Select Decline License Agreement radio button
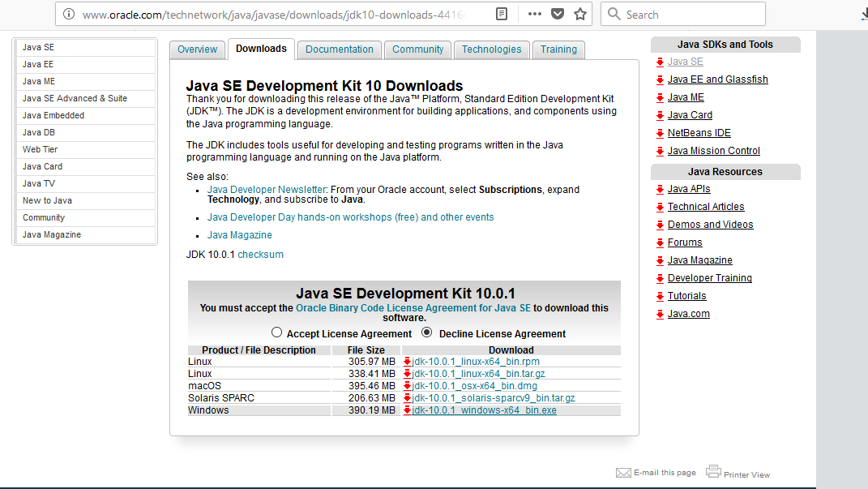 tap(427, 332)
